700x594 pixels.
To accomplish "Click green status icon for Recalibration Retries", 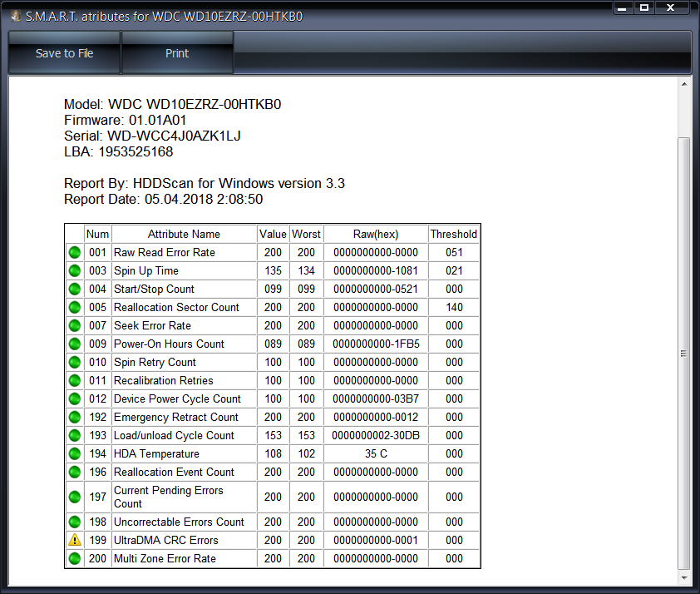I will (x=75, y=380).
